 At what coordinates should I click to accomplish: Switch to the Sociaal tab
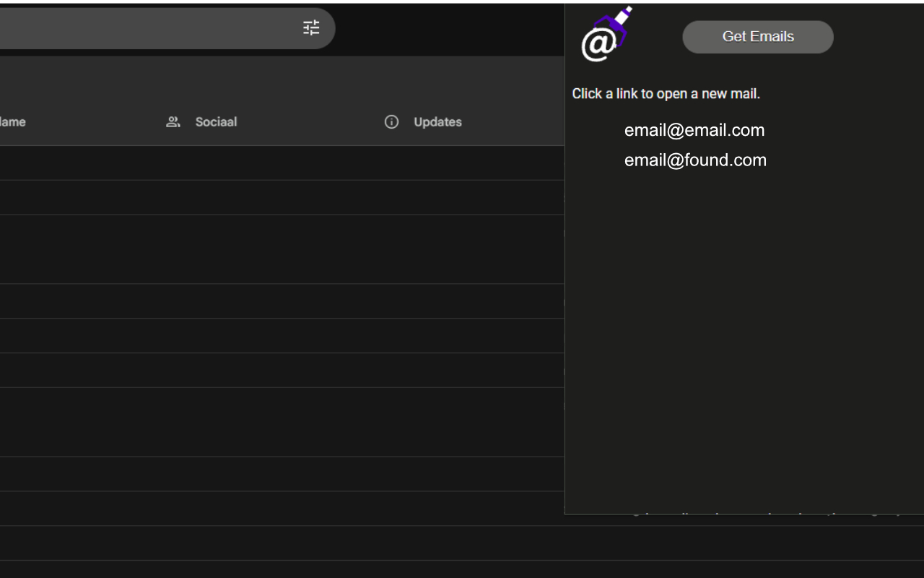tap(216, 121)
